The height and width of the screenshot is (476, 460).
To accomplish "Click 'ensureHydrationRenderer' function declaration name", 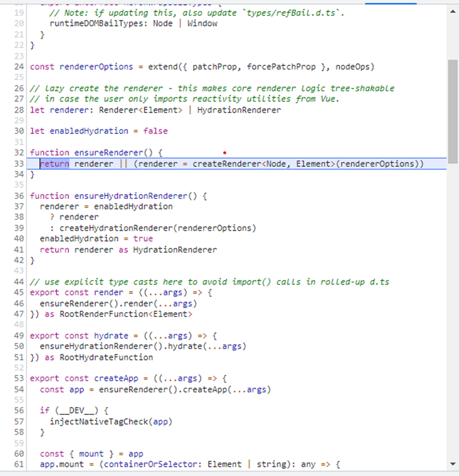I will coord(131,196).
